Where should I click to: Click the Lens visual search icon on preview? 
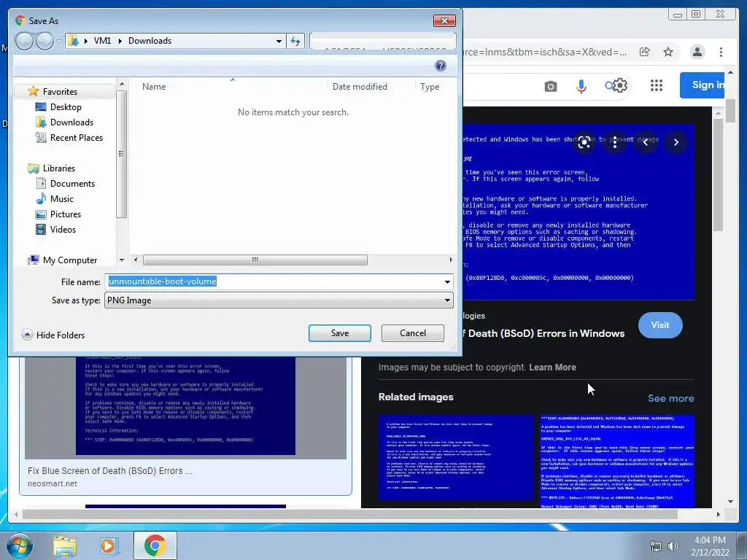584,142
